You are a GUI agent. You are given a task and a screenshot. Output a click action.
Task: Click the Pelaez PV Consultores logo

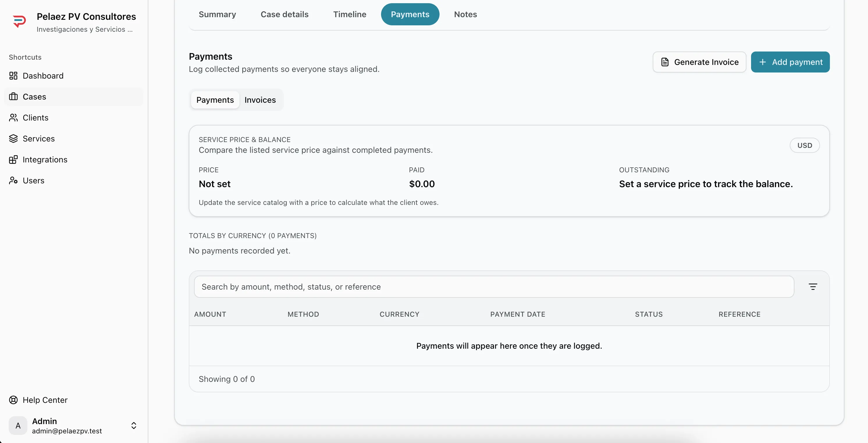click(x=19, y=21)
